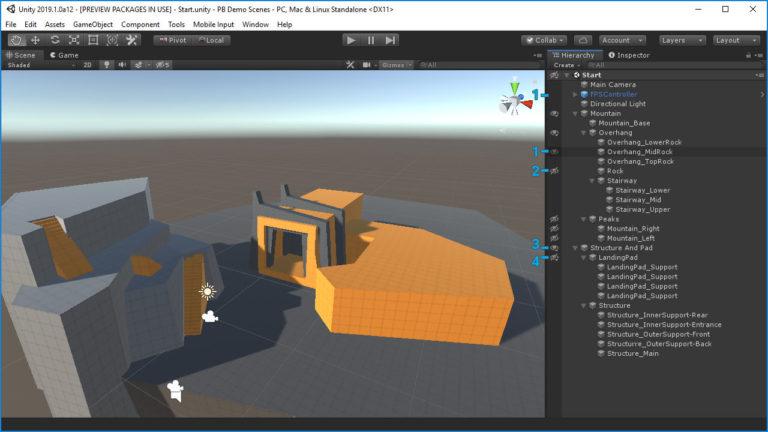Select the Rotate tool
The height and width of the screenshot is (432, 768).
coord(55,40)
